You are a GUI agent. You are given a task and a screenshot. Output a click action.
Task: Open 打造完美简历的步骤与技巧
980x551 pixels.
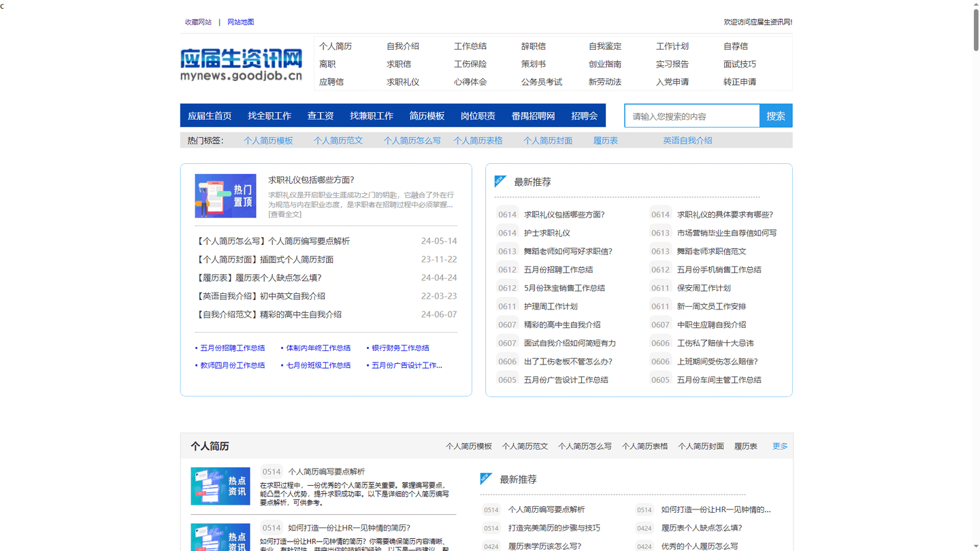coord(554,527)
